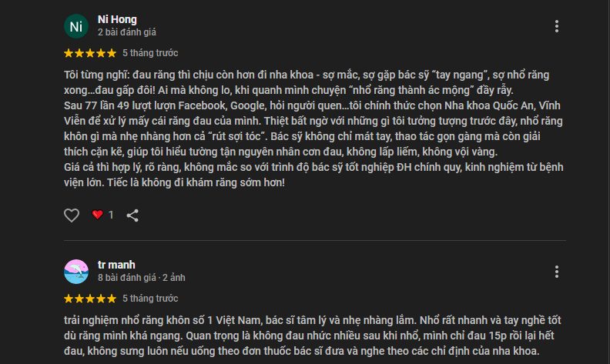610x364 pixels.
Task: Click '5 tháng trước' on tr manh's review
Action: (x=150, y=299)
